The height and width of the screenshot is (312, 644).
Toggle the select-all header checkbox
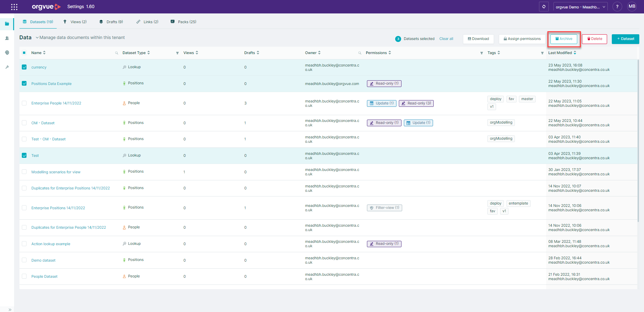[24, 53]
